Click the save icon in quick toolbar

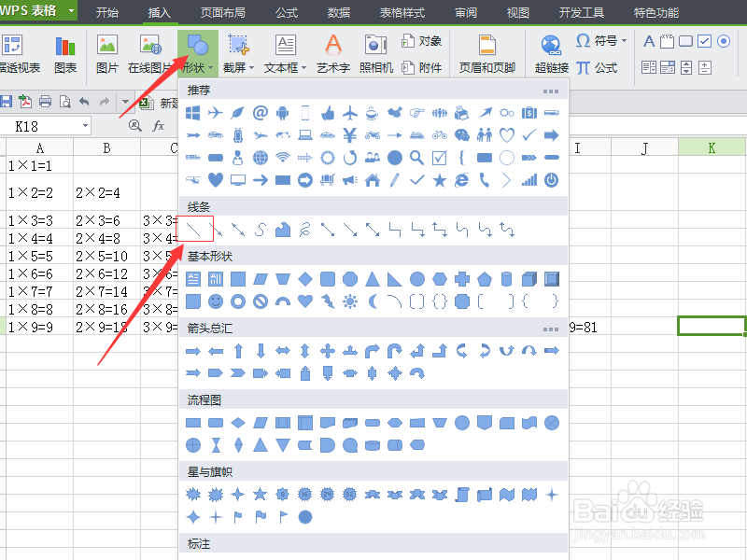pos(7,101)
